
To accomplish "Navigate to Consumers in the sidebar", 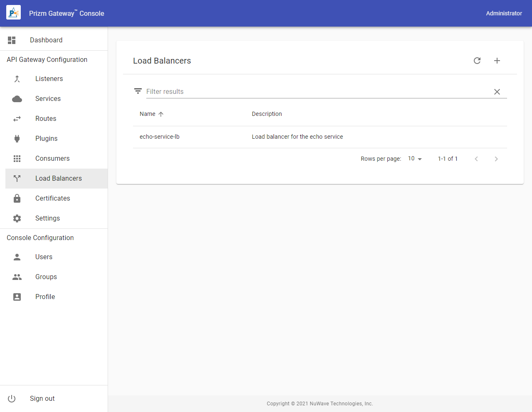I will click(x=52, y=159).
